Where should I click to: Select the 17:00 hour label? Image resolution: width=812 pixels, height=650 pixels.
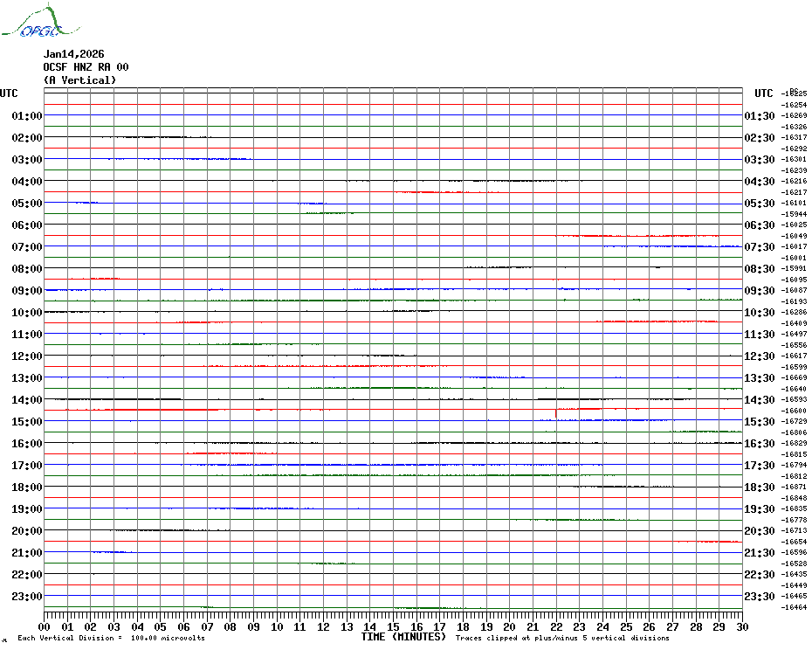27,466
